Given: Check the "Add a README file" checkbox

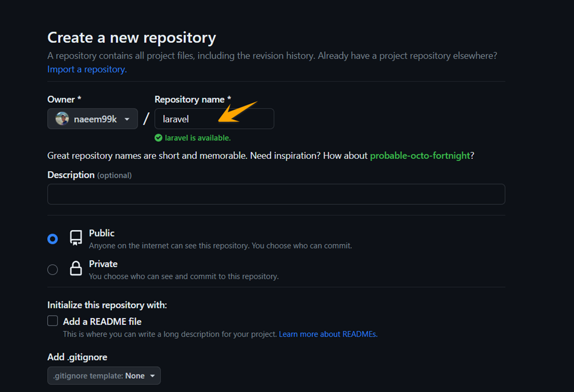Looking at the screenshot, I should click(52, 321).
